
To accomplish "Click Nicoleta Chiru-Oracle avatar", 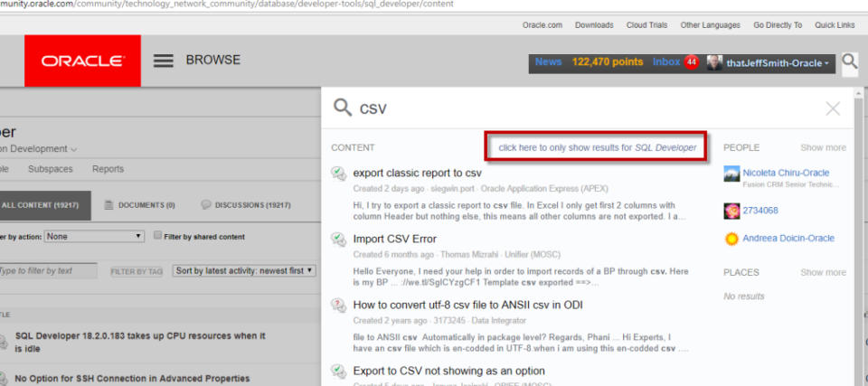I will (x=731, y=174).
